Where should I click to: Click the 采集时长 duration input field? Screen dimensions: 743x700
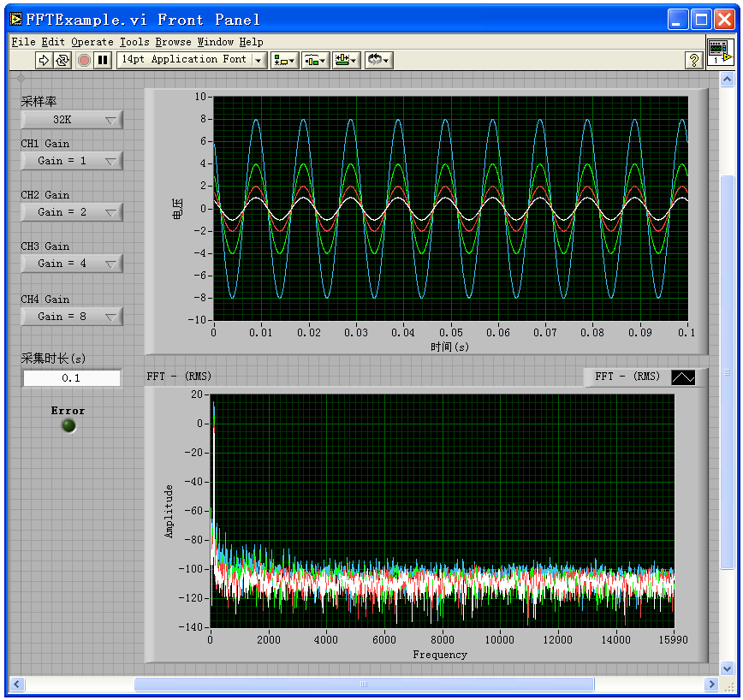[72, 378]
